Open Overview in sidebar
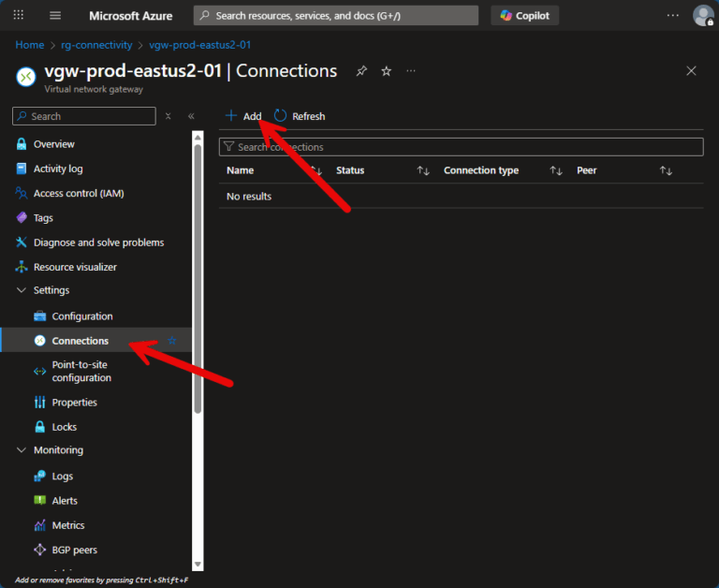 (x=53, y=144)
